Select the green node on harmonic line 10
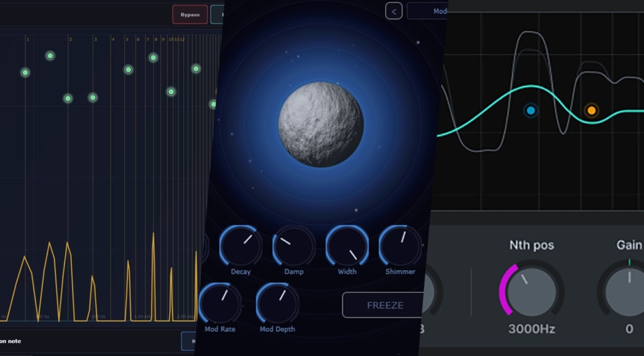This screenshot has width=644, height=356. (x=171, y=91)
